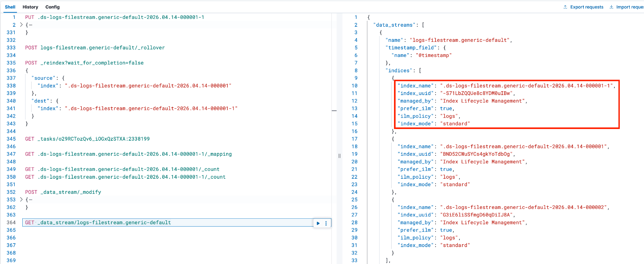Open the Config tab
Screen dimensions: 644x264
click(x=52, y=7)
